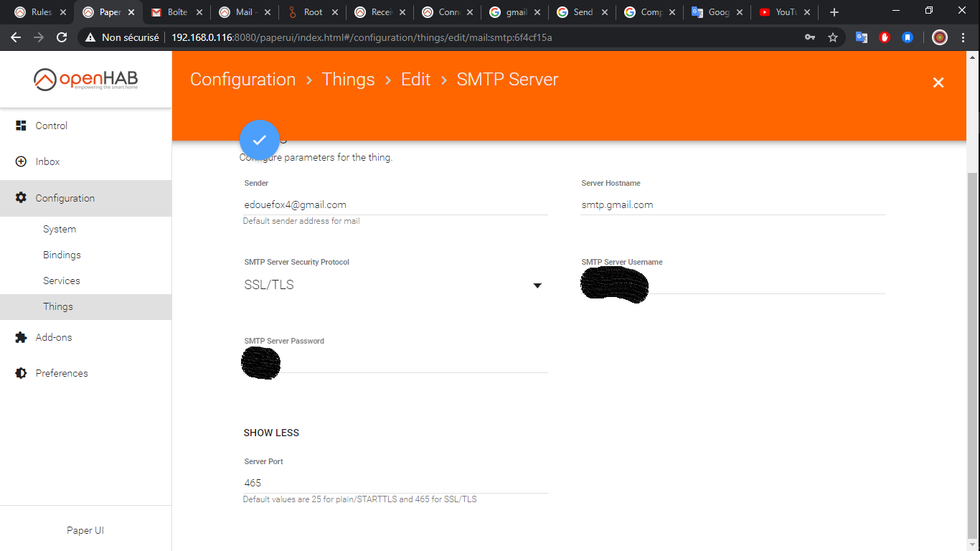980x551 pixels.
Task: Click the SMTP Server Password field
Action: click(x=395, y=363)
